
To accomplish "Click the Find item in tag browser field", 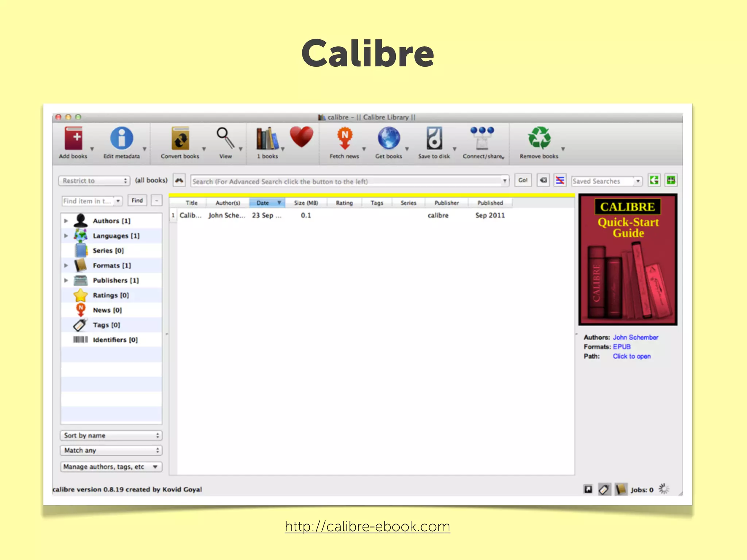I will [x=92, y=201].
